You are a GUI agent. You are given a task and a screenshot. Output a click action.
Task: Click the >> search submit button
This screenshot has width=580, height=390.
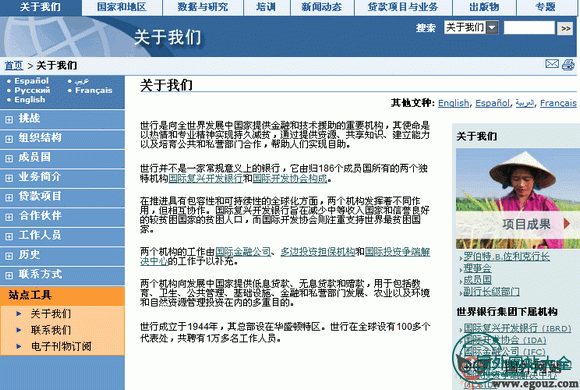[x=565, y=28]
